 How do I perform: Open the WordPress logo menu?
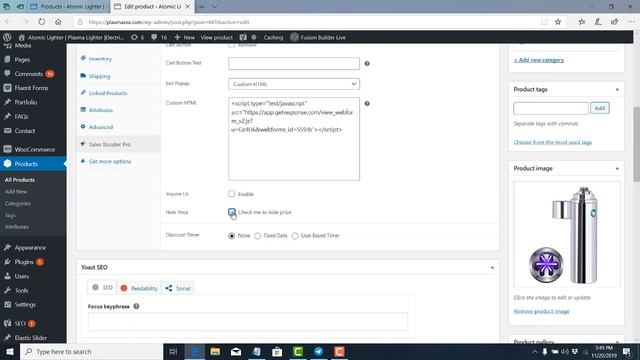click(x=7, y=37)
